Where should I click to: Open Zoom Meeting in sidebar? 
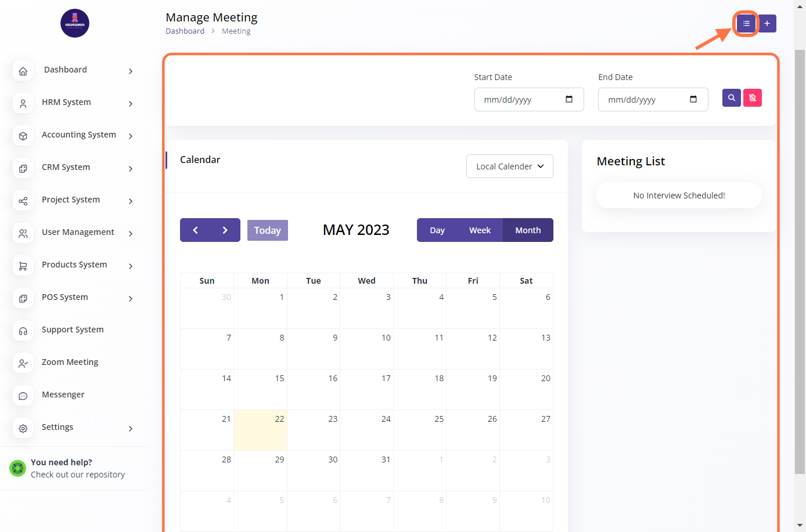(70, 363)
